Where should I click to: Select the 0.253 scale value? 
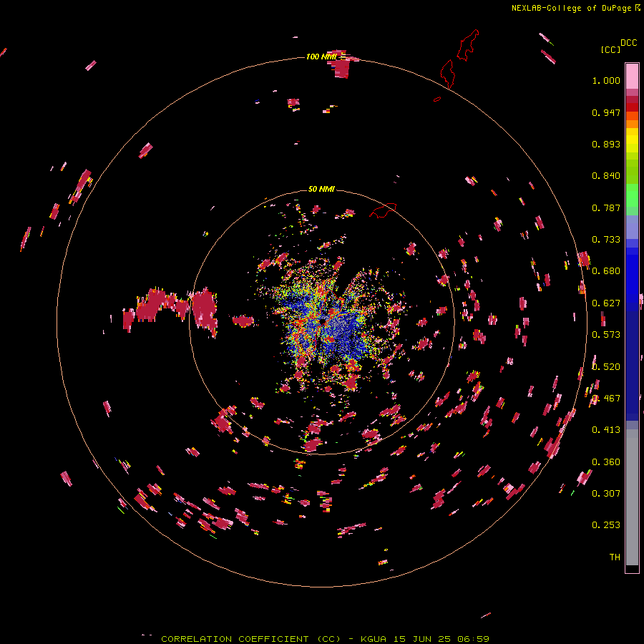606,525
